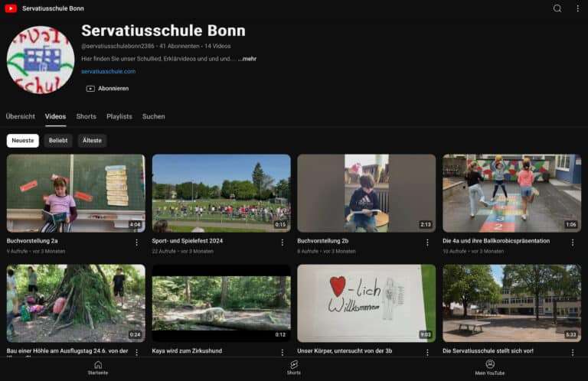Go to Startseite in bottom bar
Image resolution: width=588 pixels, height=381 pixels.
click(x=98, y=367)
